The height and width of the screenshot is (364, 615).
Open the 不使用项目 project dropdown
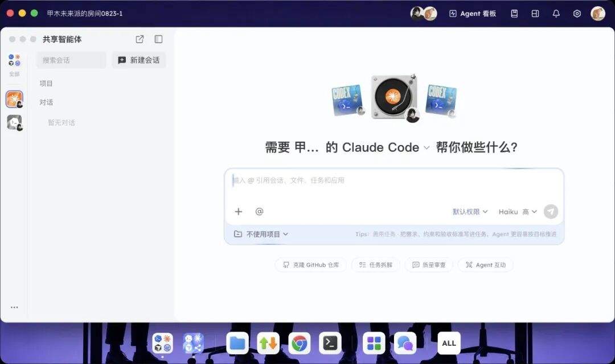pyautogui.click(x=261, y=234)
